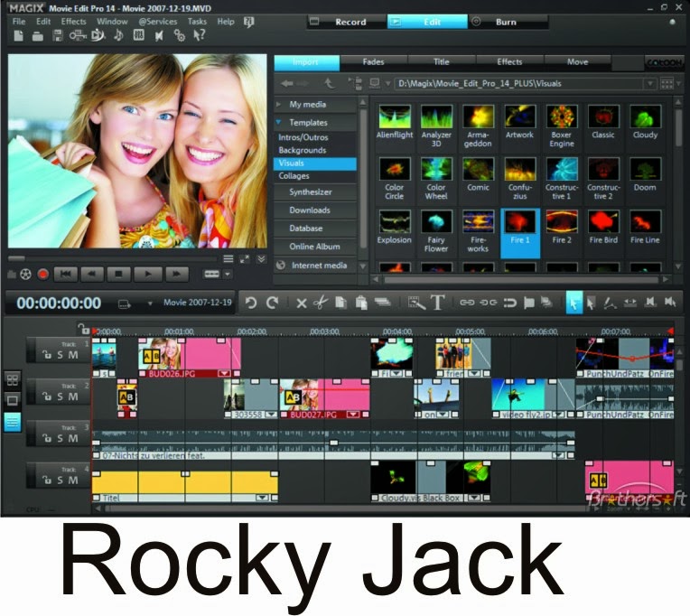Screen dimensions: 690x616
Task: Stop playback with the square button
Action: coord(118,274)
